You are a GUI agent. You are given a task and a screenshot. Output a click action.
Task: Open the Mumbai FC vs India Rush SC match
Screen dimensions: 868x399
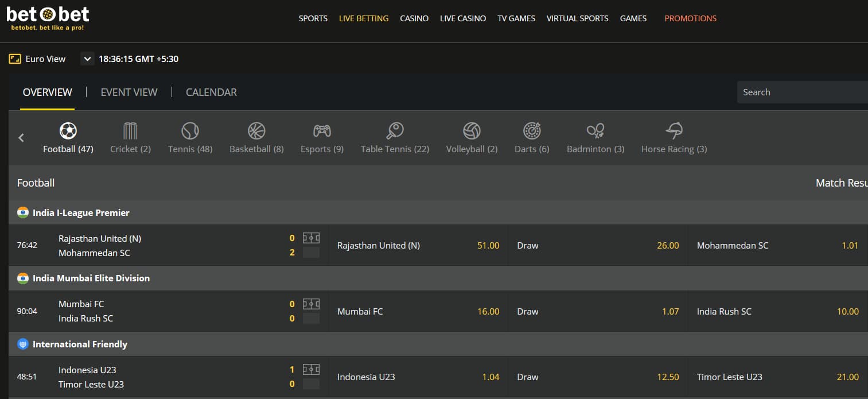[86, 311]
